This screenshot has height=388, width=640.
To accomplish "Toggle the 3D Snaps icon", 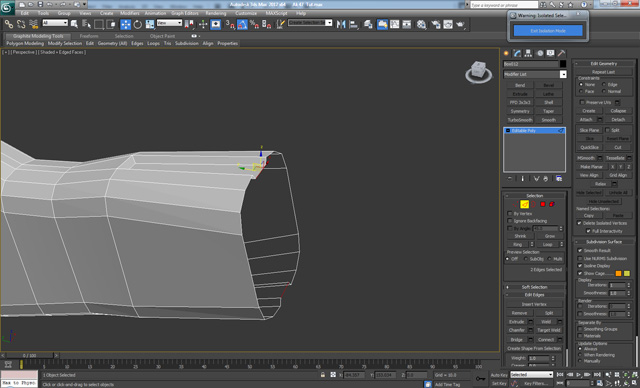I will click(230, 24).
